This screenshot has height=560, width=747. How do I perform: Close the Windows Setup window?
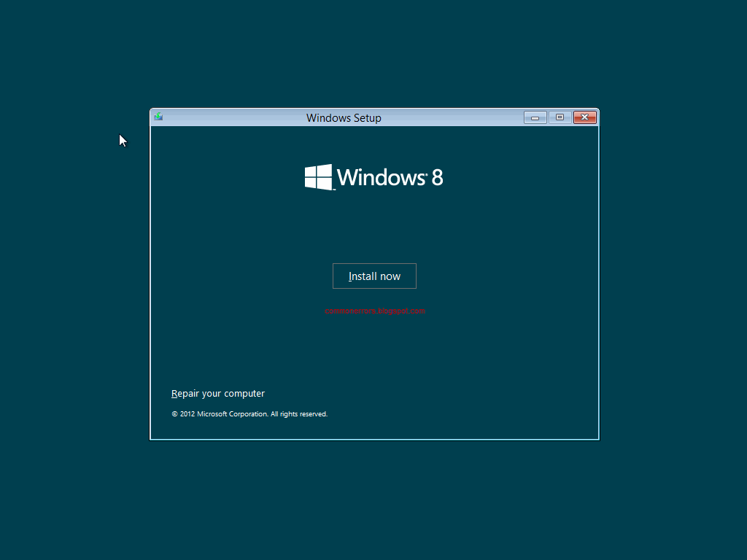coord(585,117)
